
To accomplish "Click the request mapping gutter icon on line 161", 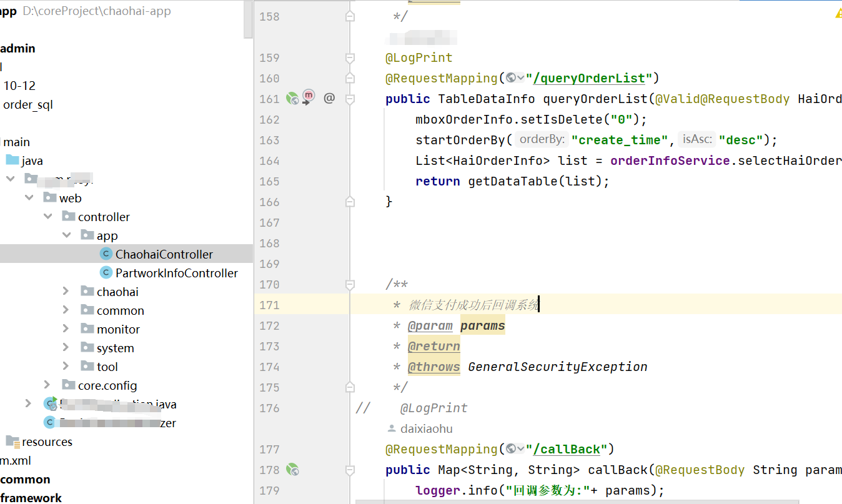I will 292,98.
